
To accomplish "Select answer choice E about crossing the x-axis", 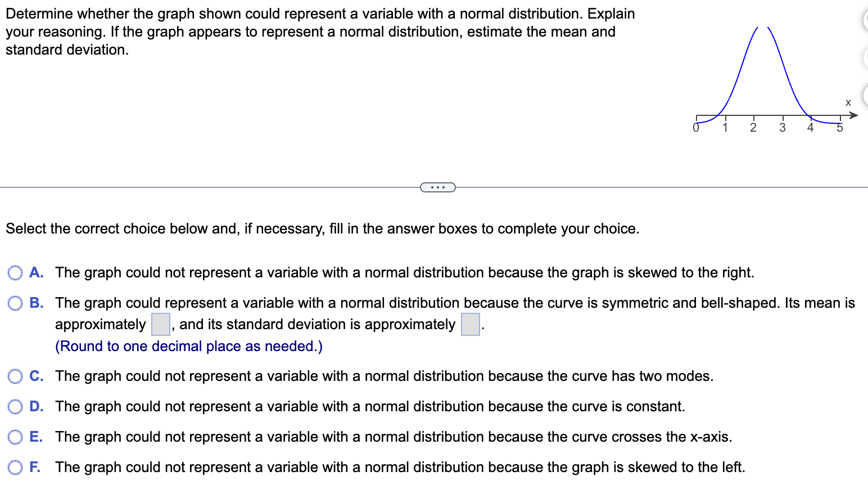I will [x=15, y=437].
